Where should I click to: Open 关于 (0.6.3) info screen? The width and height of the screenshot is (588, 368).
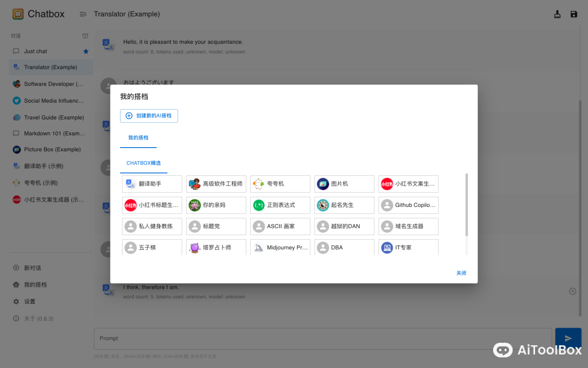point(31,318)
